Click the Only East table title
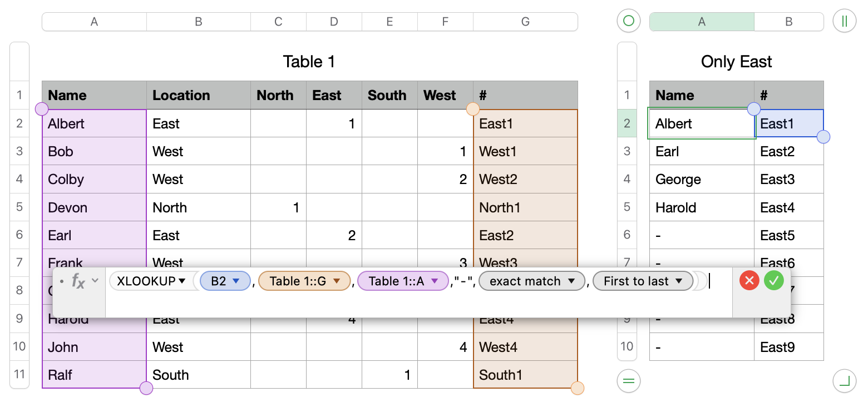This screenshot has height=407, width=868. pos(736,62)
